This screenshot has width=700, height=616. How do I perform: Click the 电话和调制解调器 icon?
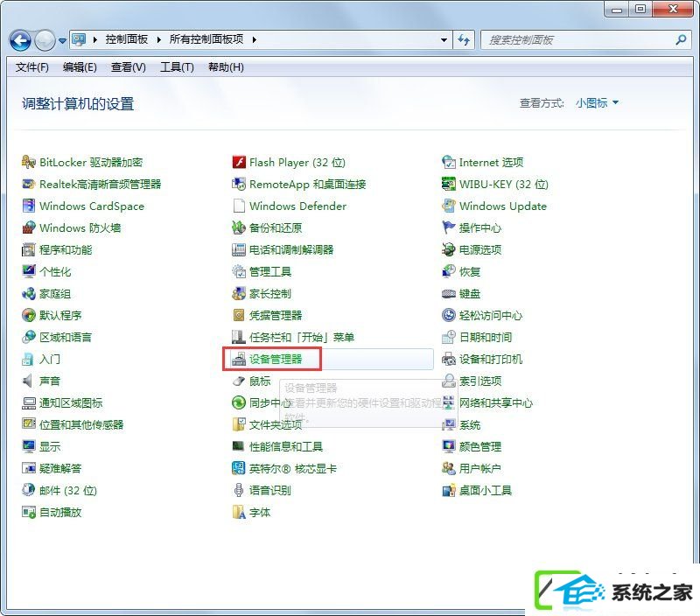click(x=239, y=249)
